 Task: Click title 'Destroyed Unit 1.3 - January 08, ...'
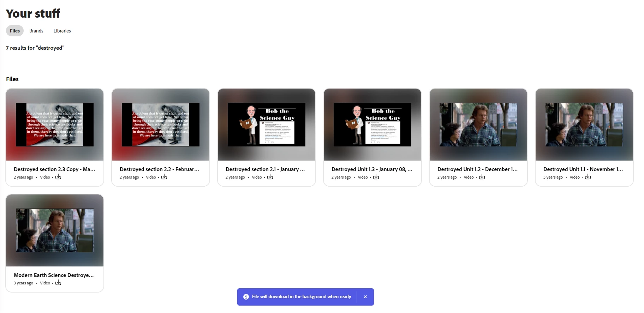coord(372,169)
